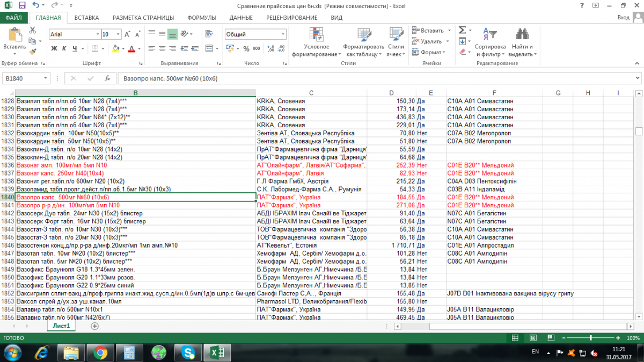Click the zoom slider in status bar

click(590, 338)
